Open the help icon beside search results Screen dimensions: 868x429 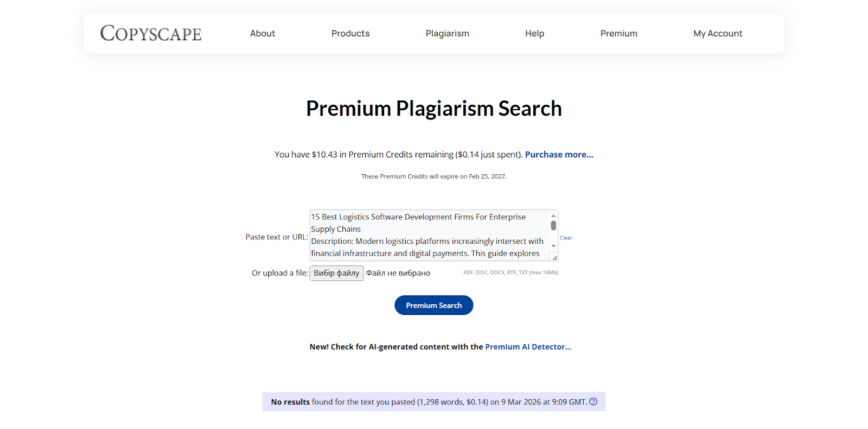coord(593,402)
